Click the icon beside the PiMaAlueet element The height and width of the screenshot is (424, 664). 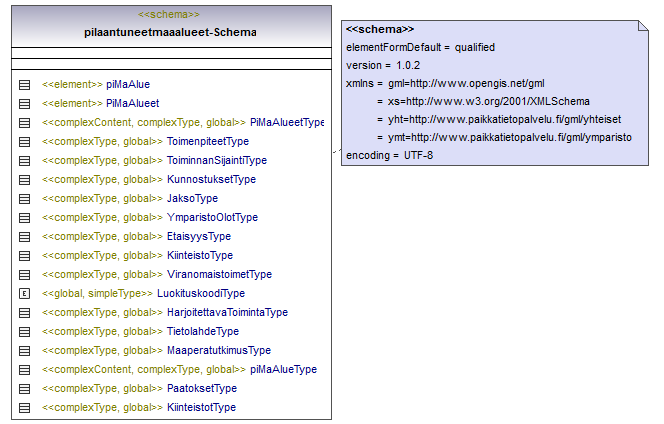25,103
